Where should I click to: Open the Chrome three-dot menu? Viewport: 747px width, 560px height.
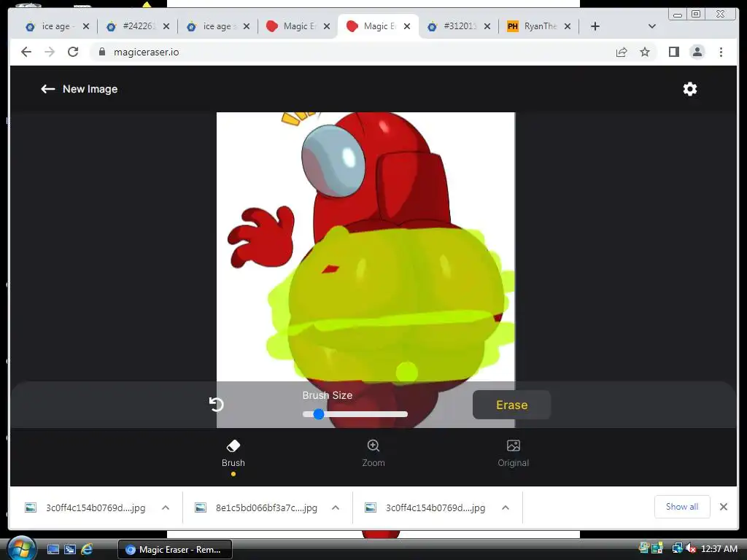click(721, 52)
